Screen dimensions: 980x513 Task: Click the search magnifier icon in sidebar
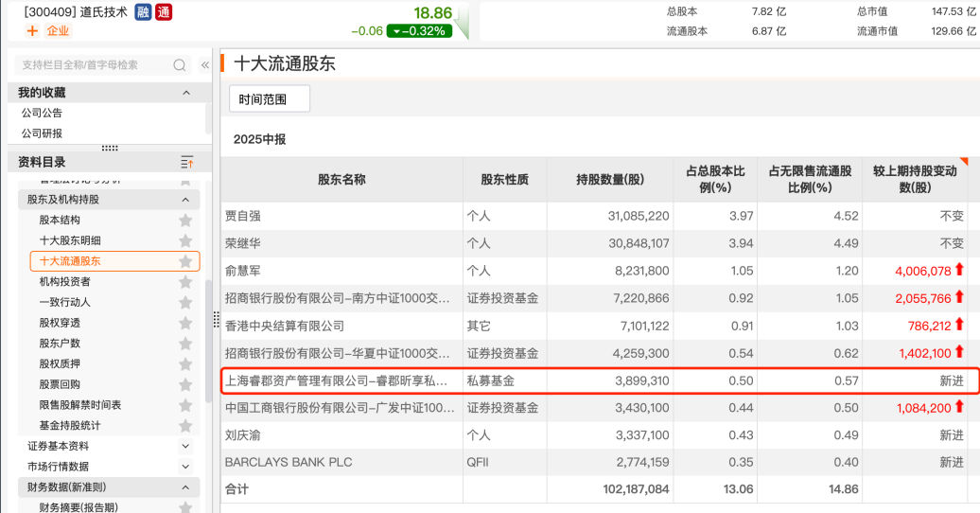[x=180, y=65]
